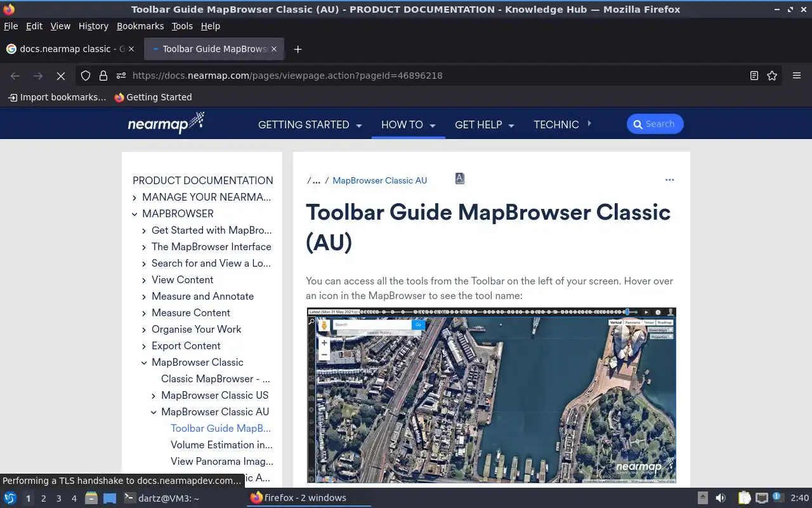Click the update notifier tray icon

[x=778, y=497]
